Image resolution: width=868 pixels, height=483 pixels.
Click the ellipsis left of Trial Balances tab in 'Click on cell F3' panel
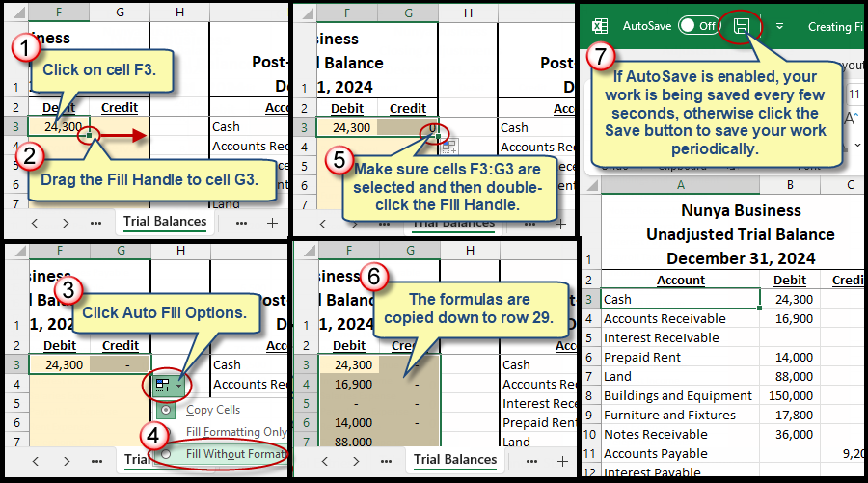point(95,223)
